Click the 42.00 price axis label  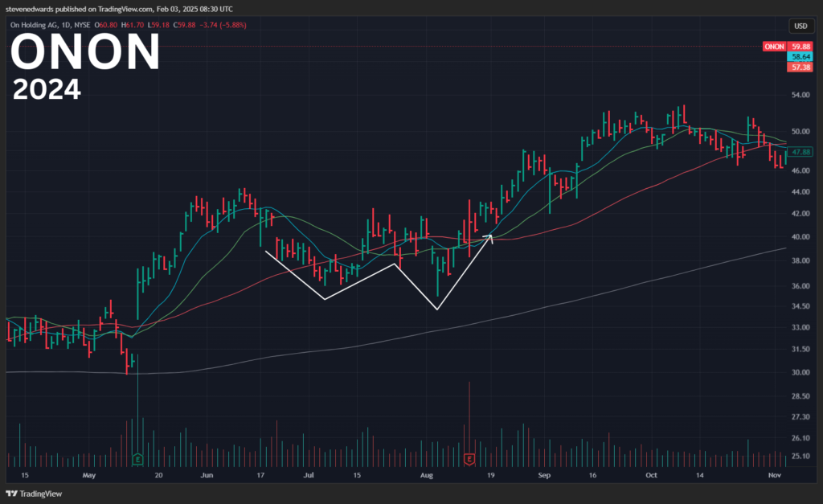pyautogui.click(x=800, y=214)
